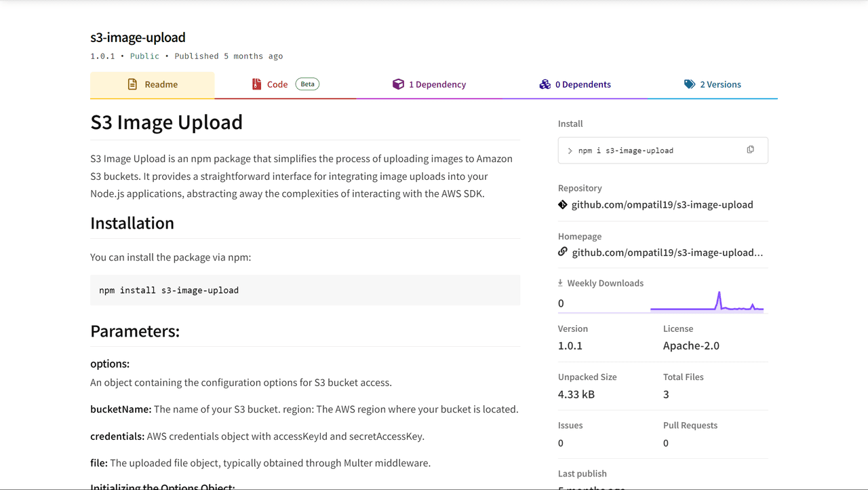Click the git repository diamond icon
The width and height of the screenshot is (868, 490).
coord(563,205)
